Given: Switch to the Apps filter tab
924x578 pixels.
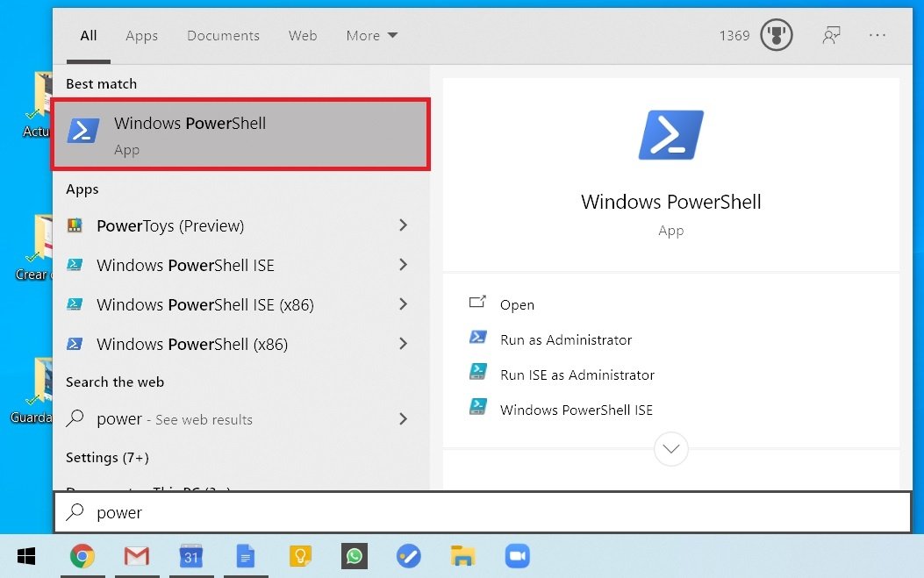Looking at the screenshot, I should 141,35.
